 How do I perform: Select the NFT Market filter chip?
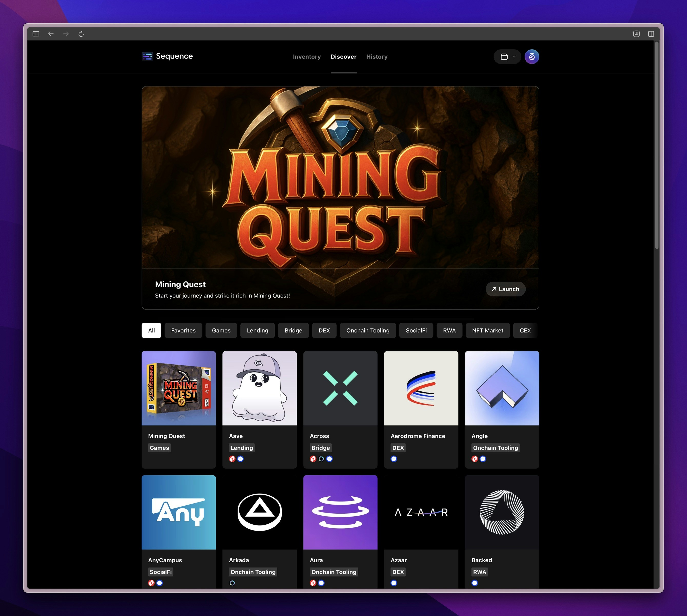pos(487,330)
